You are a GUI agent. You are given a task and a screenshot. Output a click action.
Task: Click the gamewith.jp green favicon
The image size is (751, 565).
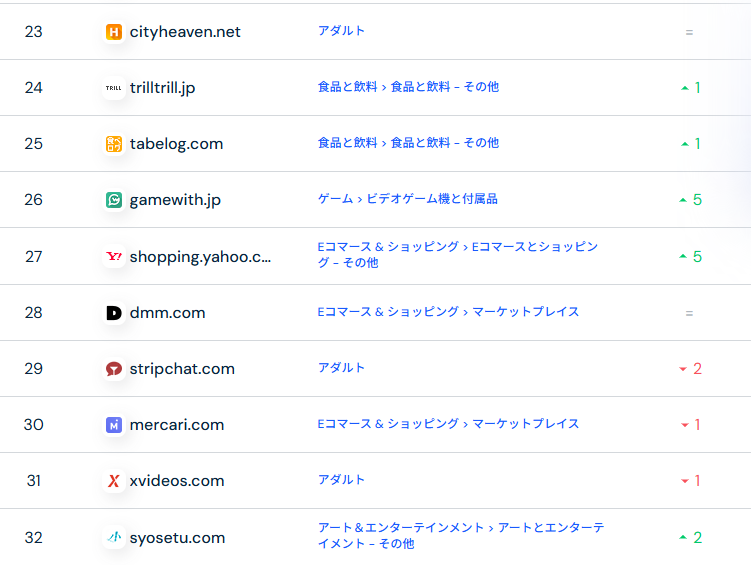[x=114, y=200]
